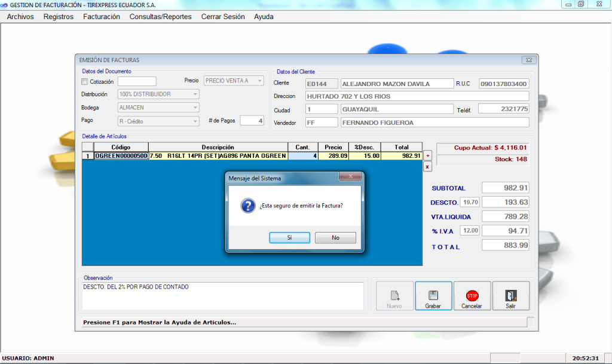The image size is (612, 364).
Task: Expand the Pago R - Crédito dropdown
Action: (195, 121)
